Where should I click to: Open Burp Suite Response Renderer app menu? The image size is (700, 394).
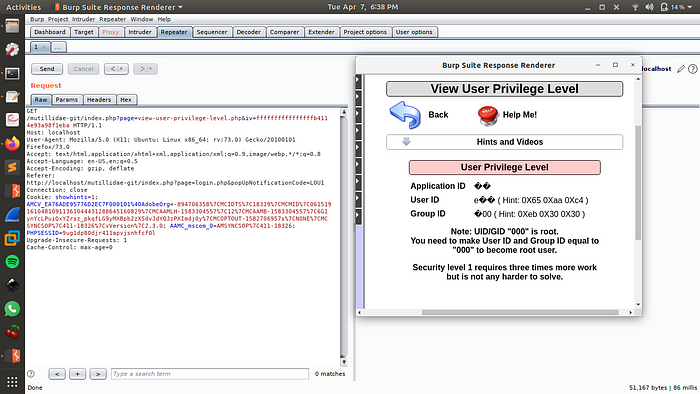pos(118,7)
